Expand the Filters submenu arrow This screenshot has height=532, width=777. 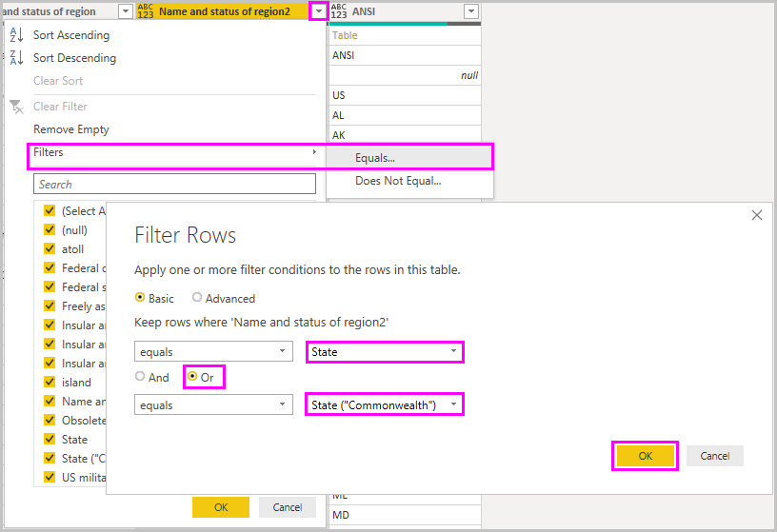314,151
